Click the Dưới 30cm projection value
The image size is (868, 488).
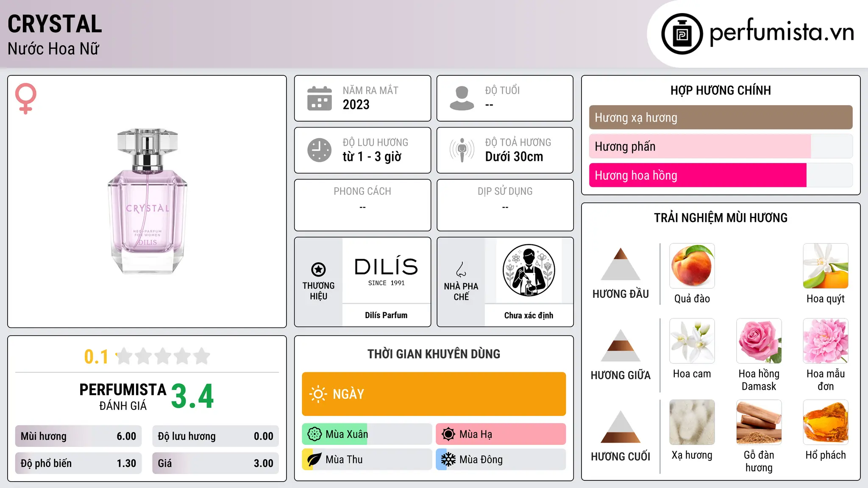514,157
